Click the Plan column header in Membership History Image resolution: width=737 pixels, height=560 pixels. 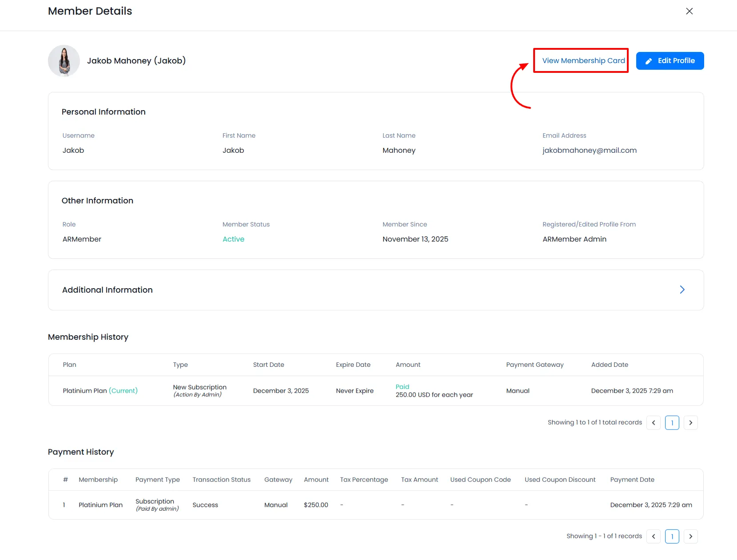(69, 365)
